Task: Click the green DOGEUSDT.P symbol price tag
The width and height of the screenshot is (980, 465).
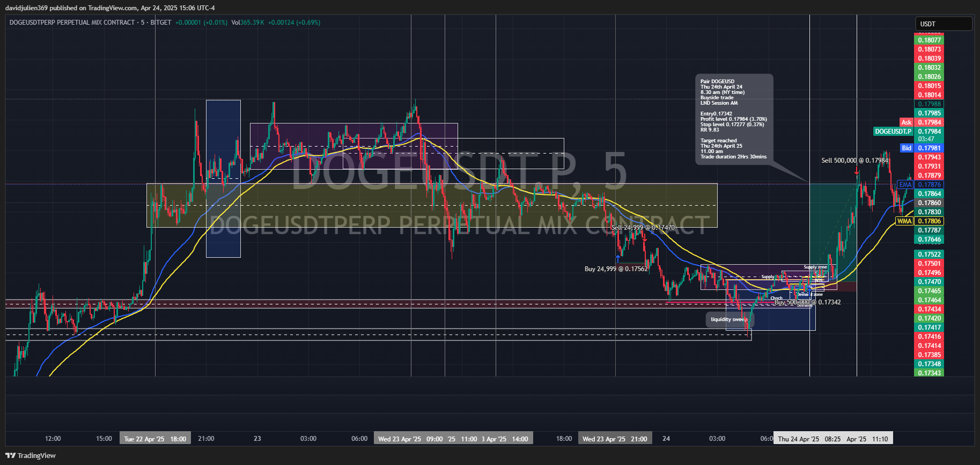Action: 893,132
